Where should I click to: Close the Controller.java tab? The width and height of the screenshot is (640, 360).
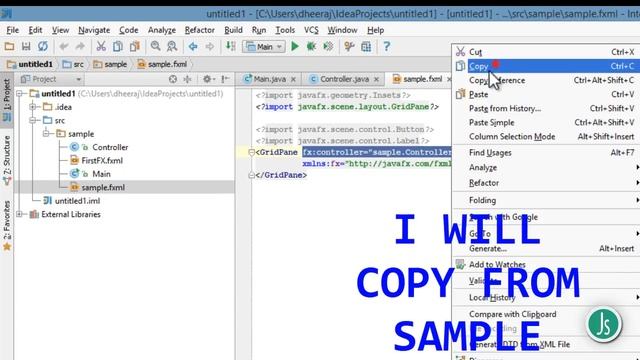pos(376,80)
